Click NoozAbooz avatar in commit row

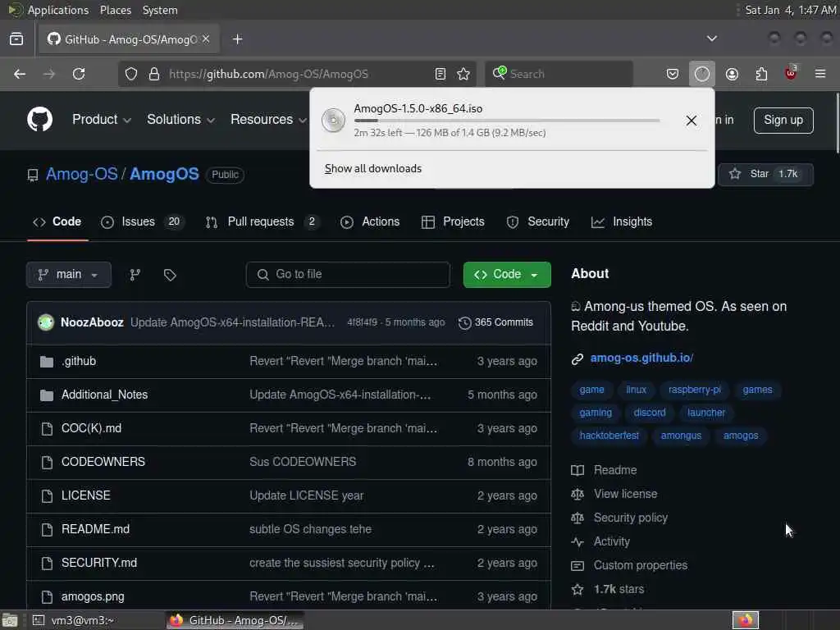46,322
